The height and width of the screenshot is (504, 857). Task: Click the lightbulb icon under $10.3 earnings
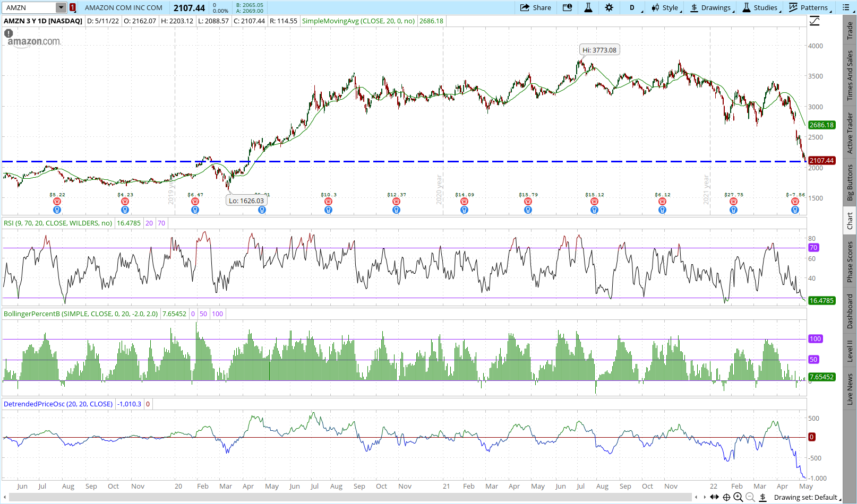[328, 210]
